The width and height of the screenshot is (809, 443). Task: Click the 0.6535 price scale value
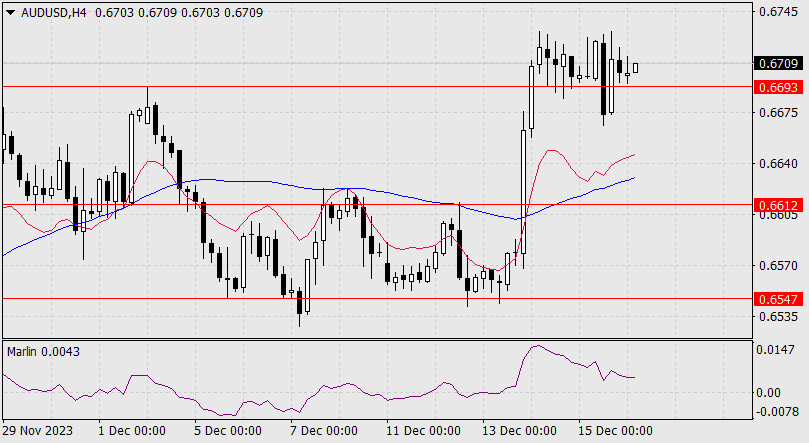tap(778, 316)
